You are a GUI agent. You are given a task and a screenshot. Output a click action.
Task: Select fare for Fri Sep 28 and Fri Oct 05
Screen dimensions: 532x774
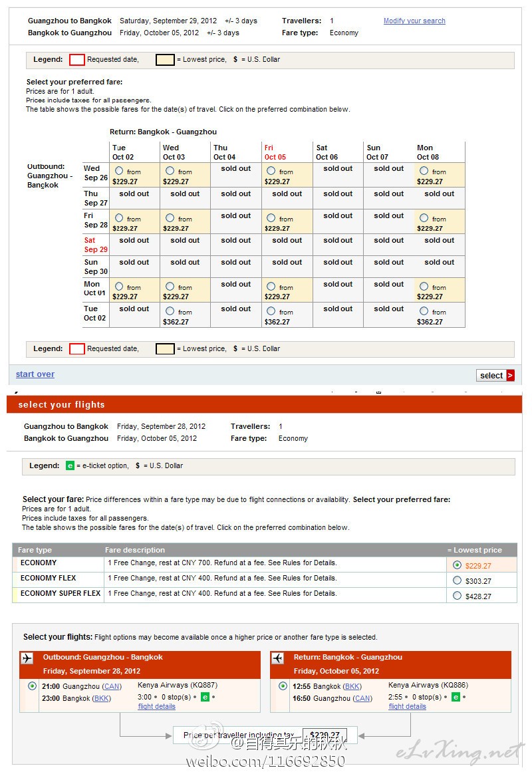click(271, 217)
